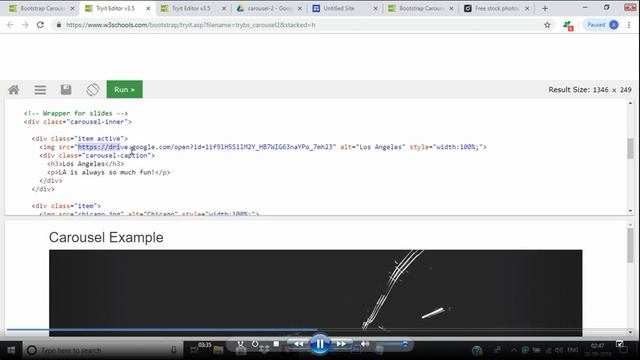Click the code editor scrollbar down arrow
The height and width of the screenshot is (360, 640).
point(630,211)
